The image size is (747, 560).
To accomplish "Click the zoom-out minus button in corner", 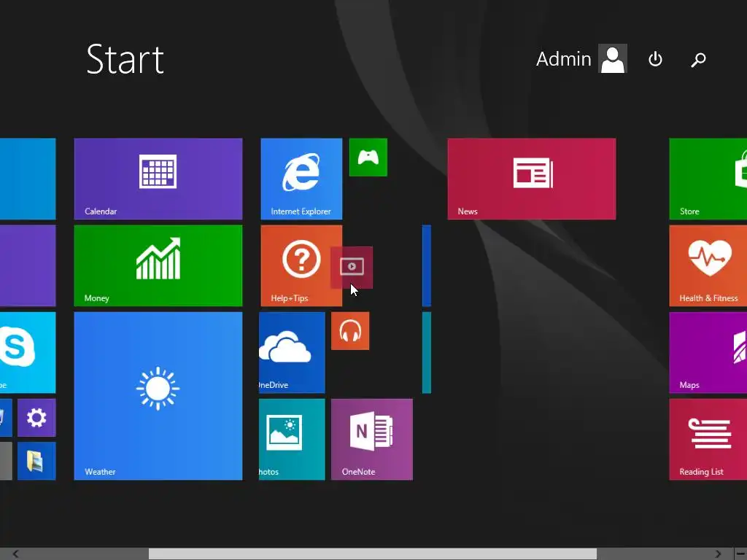I will 741,554.
